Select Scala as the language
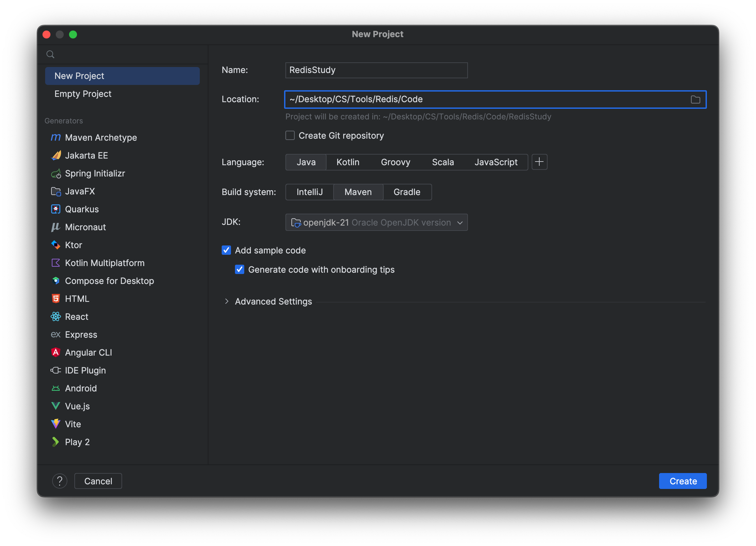 tap(443, 162)
